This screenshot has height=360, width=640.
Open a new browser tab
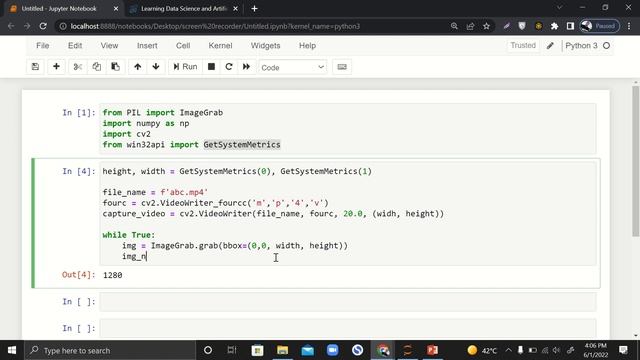(x=254, y=9)
